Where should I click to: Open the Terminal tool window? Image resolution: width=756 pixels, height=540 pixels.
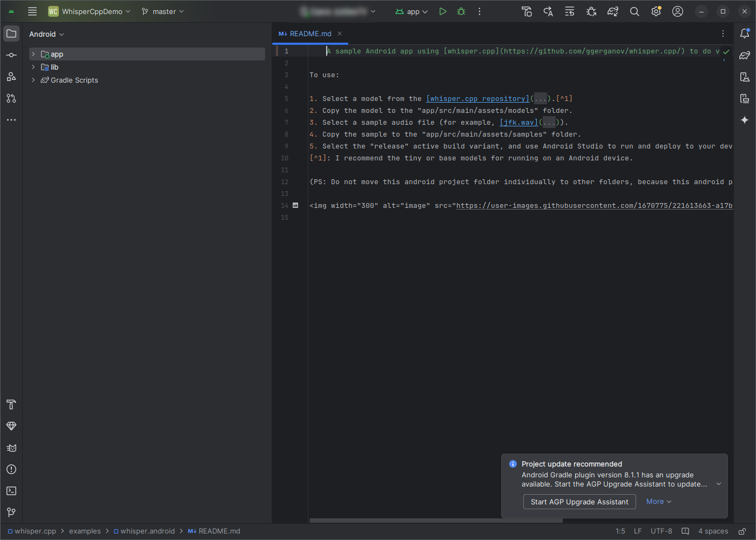click(x=11, y=491)
